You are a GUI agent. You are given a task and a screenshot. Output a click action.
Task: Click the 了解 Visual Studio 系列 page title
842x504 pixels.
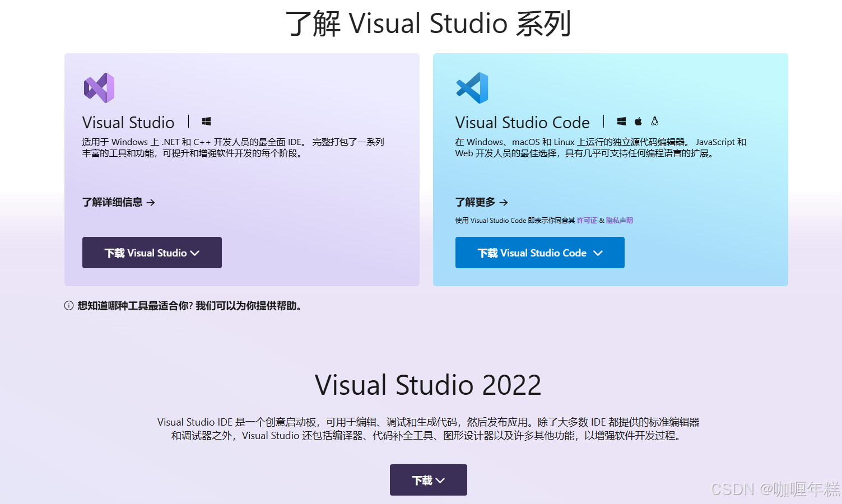(x=429, y=24)
